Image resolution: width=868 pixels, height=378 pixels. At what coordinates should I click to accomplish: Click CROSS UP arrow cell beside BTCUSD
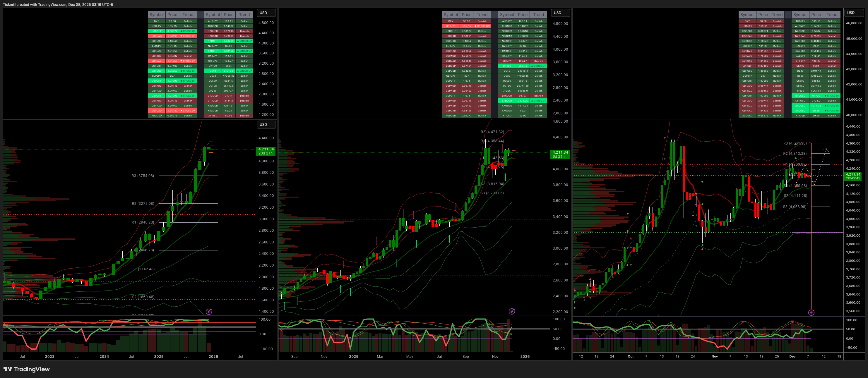coord(832,96)
